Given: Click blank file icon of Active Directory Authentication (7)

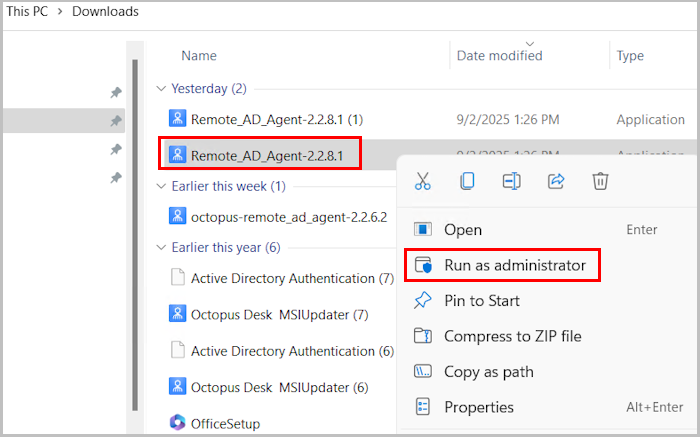Looking at the screenshot, I should [178, 277].
